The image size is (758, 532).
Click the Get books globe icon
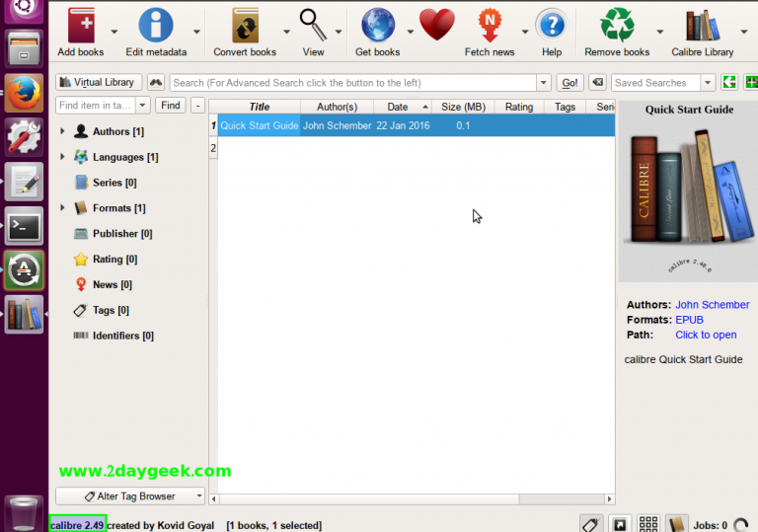[378, 25]
